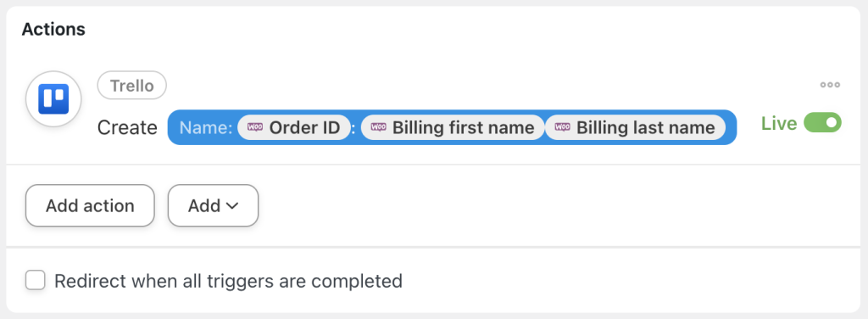This screenshot has height=319, width=868.
Task: Turn off the Live toggle switch
Action: coord(822,122)
